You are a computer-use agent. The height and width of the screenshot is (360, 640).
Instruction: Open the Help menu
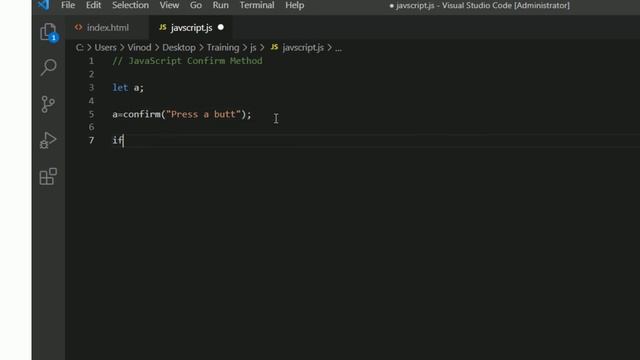(x=294, y=5)
